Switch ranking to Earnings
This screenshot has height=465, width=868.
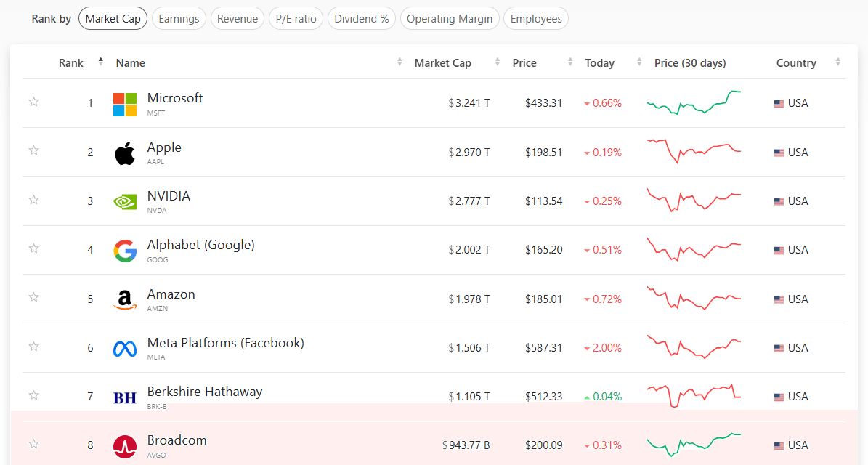tap(179, 18)
